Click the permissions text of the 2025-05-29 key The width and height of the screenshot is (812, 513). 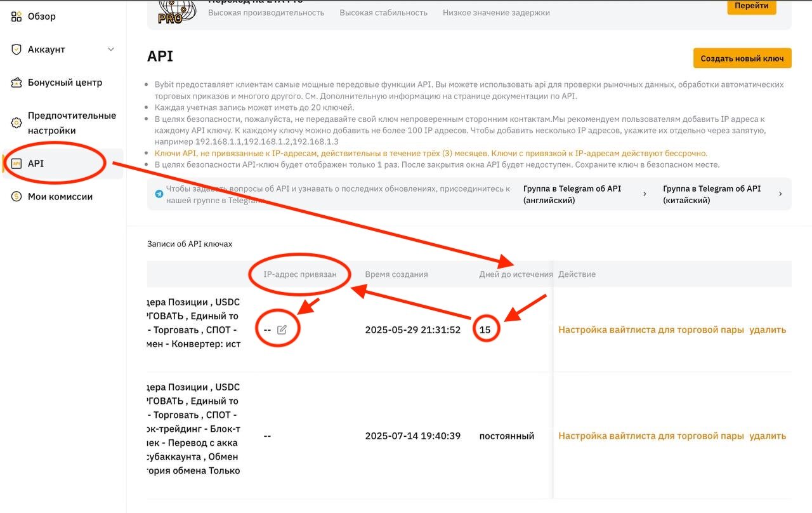(193, 323)
